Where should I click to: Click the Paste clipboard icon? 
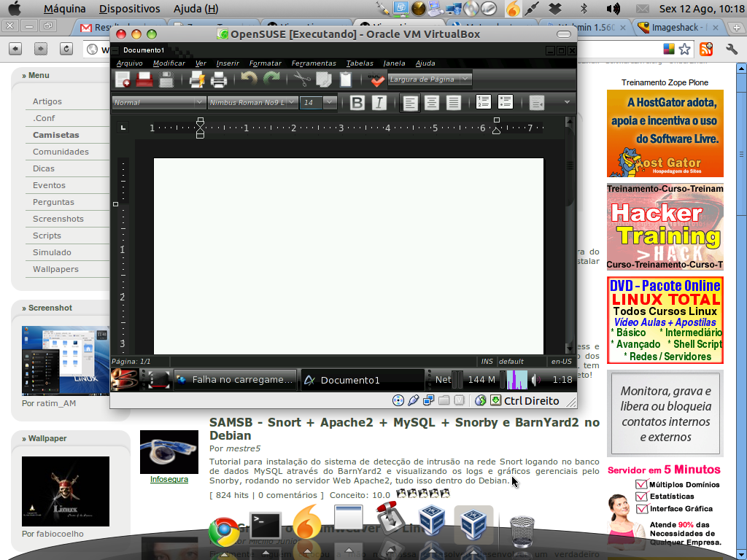345,79
